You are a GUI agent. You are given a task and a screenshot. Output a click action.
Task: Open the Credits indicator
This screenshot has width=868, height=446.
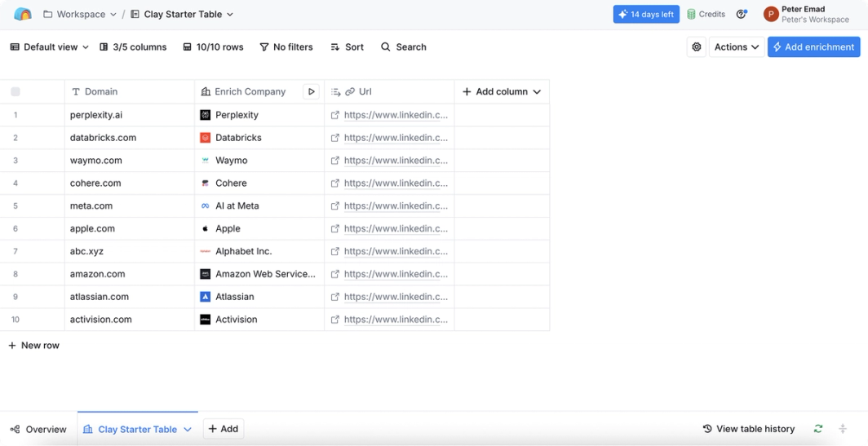coord(706,15)
